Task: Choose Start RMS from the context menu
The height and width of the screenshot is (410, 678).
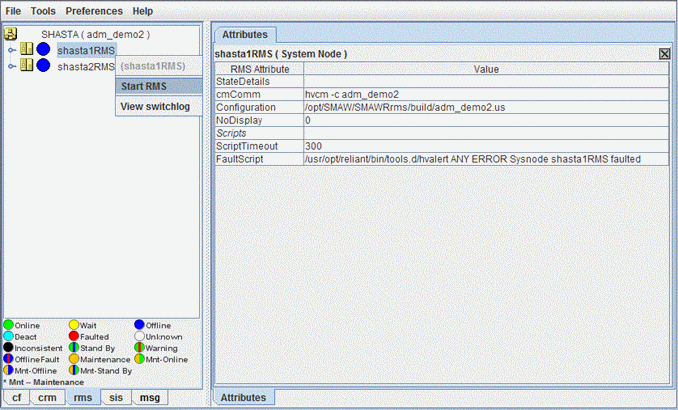Action: point(159,86)
